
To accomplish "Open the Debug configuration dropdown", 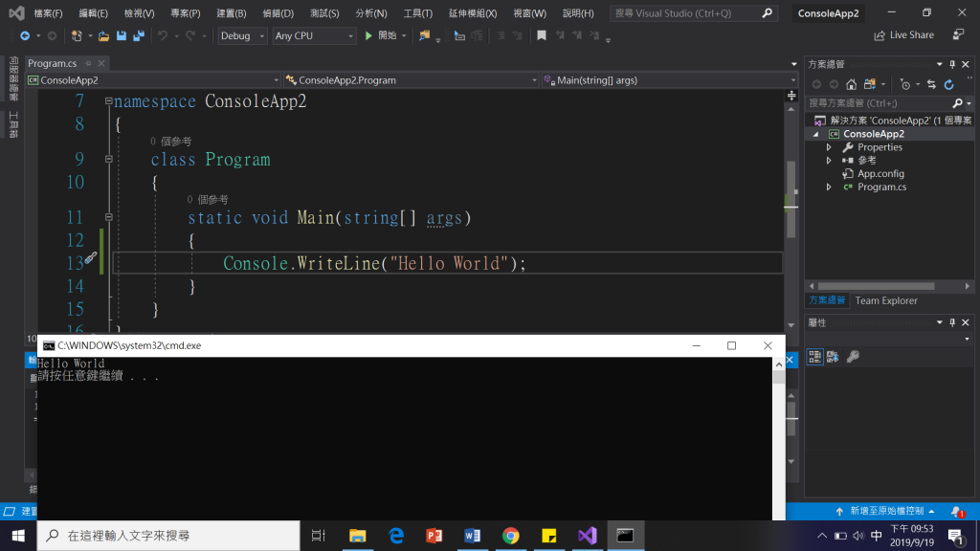I will pyautogui.click(x=242, y=35).
